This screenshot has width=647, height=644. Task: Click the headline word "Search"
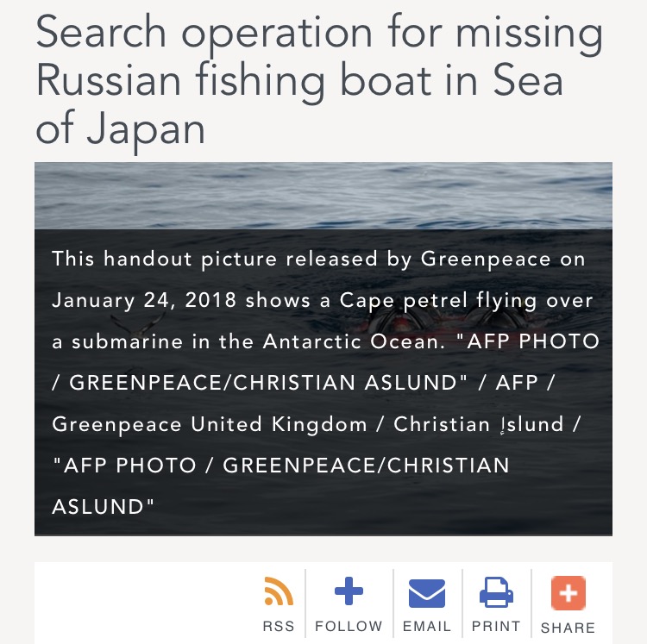(x=99, y=34)
